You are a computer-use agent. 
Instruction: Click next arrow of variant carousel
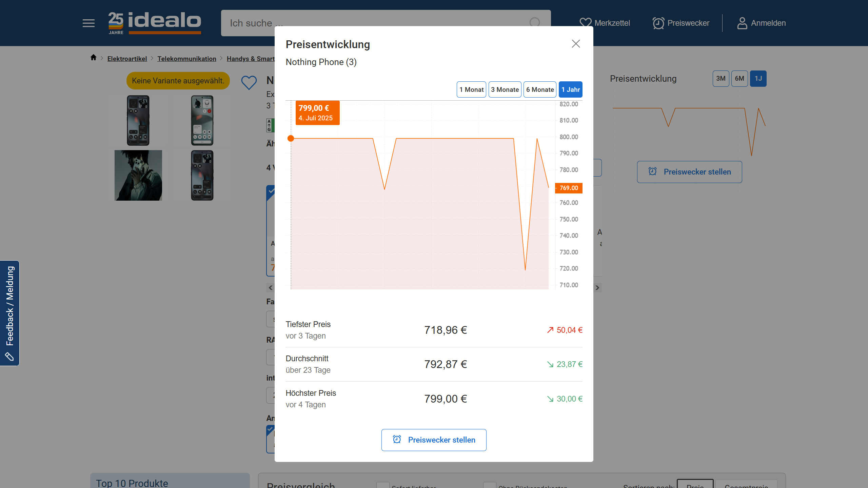597,288
